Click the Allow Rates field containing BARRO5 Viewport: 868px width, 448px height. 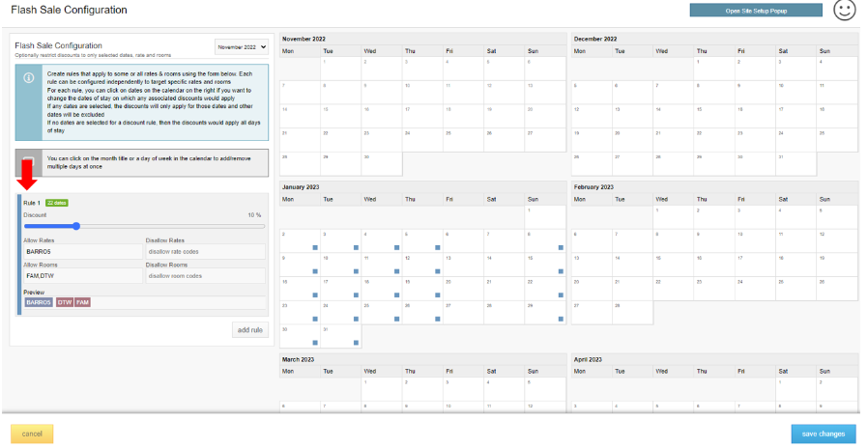click(83, 252)
